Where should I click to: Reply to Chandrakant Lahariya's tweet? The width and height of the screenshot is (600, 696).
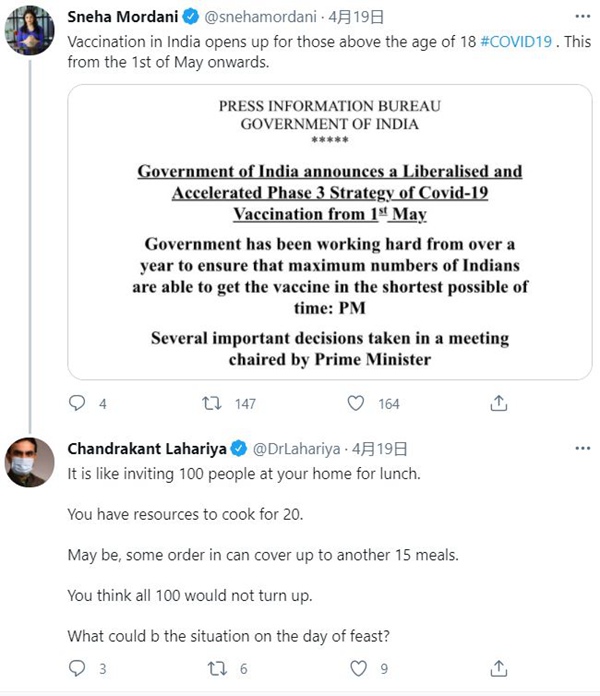pos(78,669)
